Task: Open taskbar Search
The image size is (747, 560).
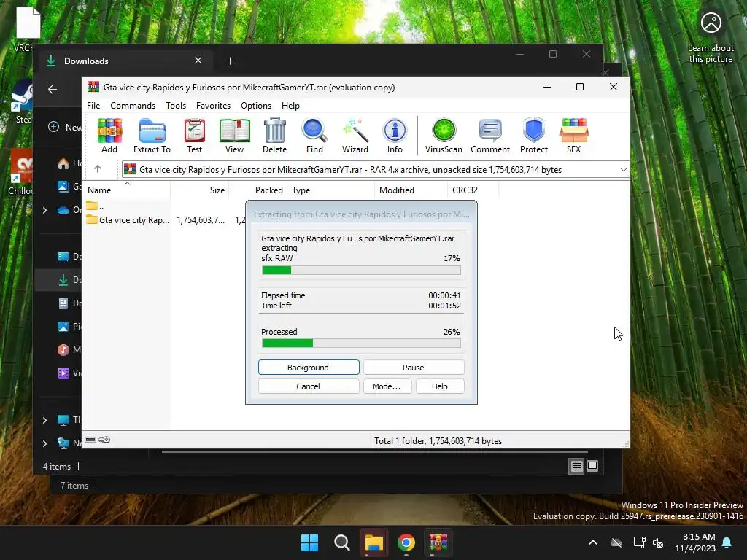Action: (341, 542)
